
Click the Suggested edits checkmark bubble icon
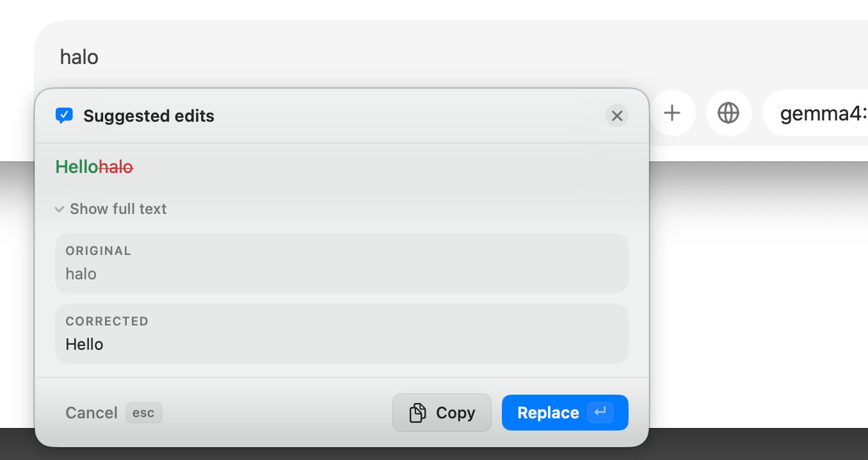coord(64,115)
